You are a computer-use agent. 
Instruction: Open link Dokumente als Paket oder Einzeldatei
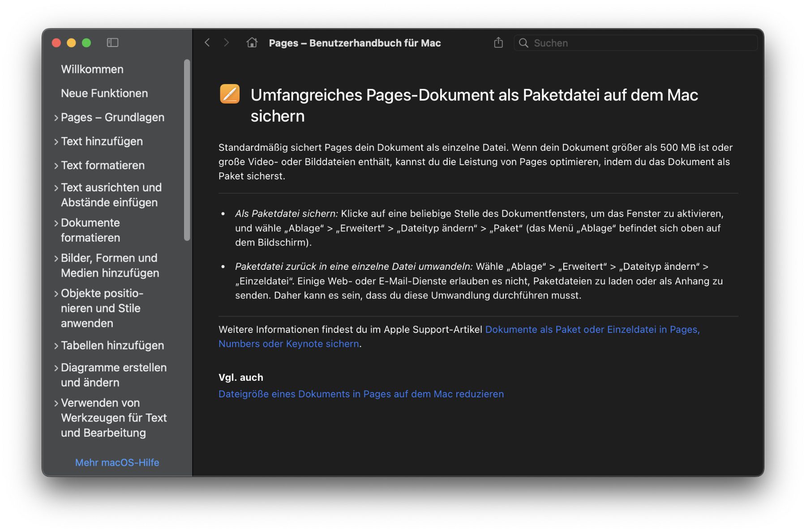(592, 329)
